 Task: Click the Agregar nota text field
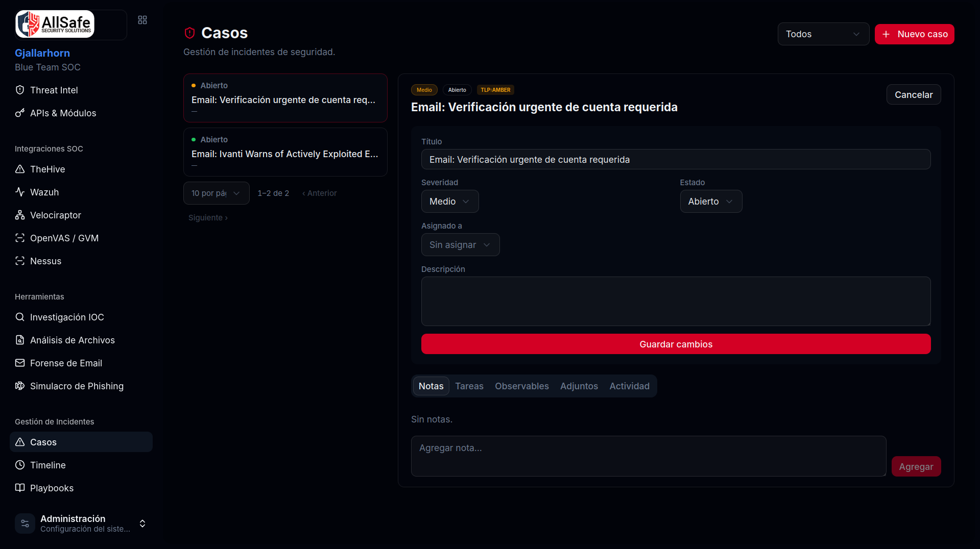[x=648, y=456]
